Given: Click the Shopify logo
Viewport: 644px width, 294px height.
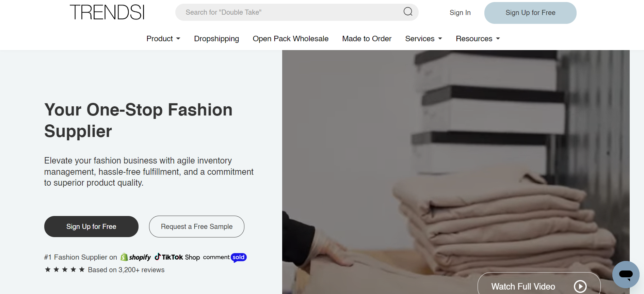Looking at the screenshot, I should coord(136,257).
